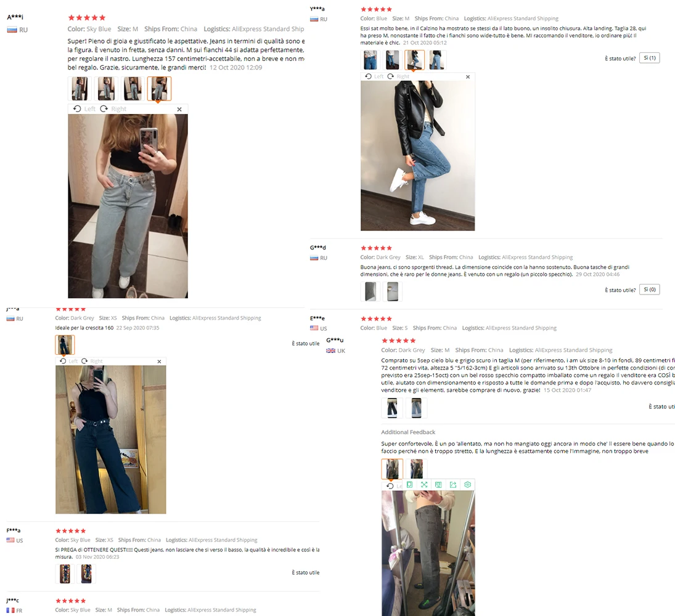Close A***i's enlarged photo viewer
Screen dimensions: 675x616
(x=179, y=109)
